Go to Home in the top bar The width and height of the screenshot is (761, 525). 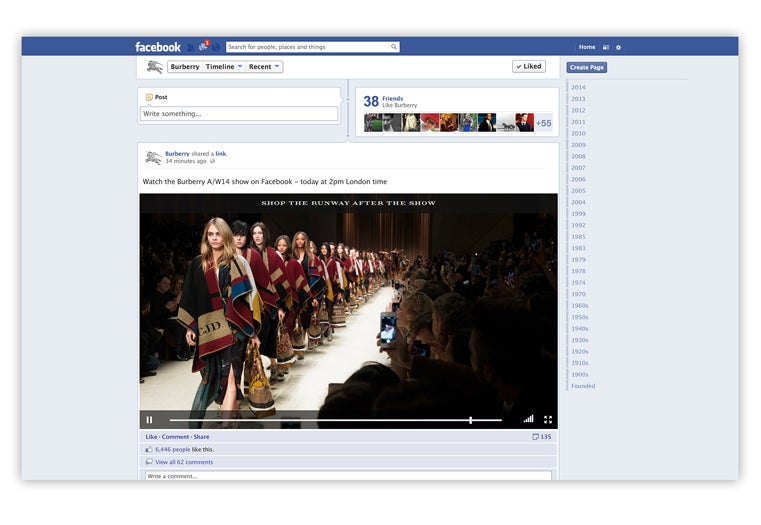[x=587, y=47]
